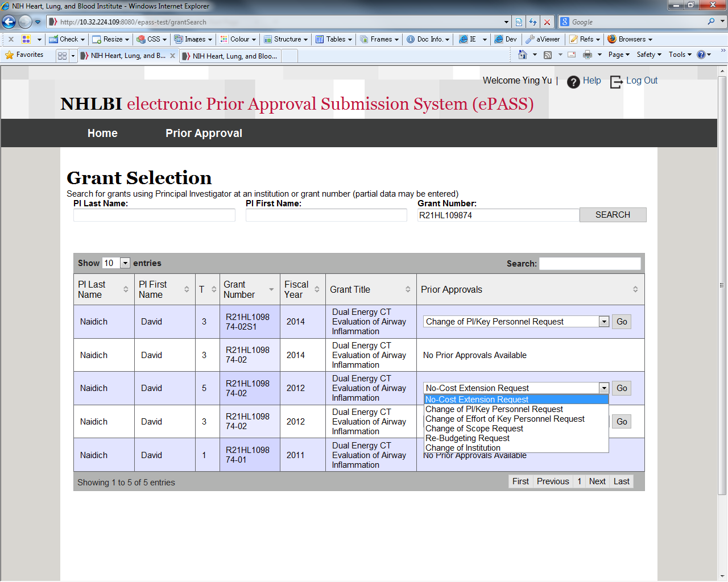The image size is (728, 582).
Task: Open the Quick Tabs grid icon
Action: pos(62,56)
